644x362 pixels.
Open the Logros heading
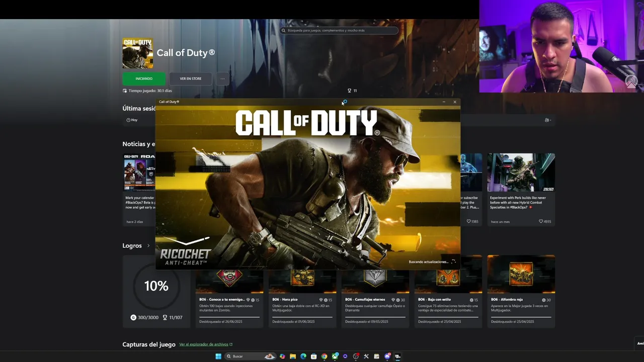(x=132, y=246)
